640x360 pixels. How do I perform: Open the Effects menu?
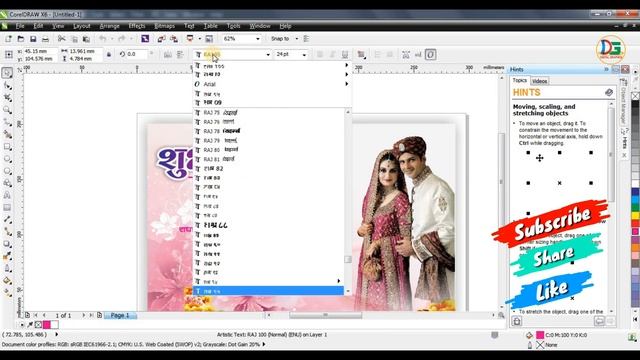[137, 26]
